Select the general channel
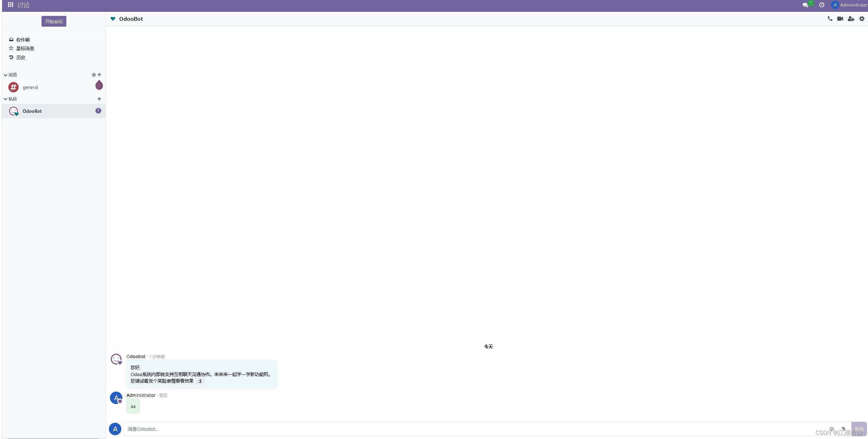This screenshot has width=868, height=439. click(54, 87)
